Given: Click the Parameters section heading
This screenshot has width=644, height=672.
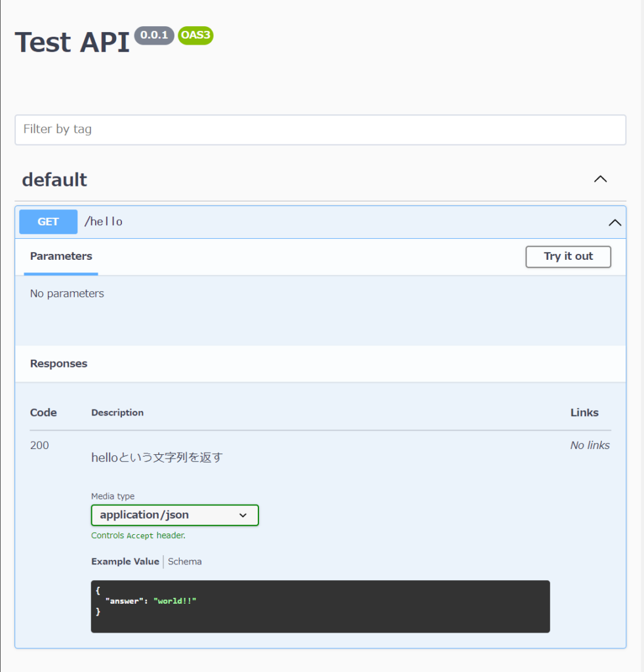Looking at the screenshot, I should 60,256.
